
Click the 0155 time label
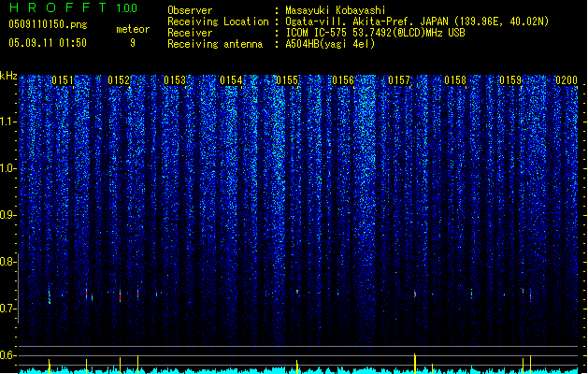pyautogui.click(x=287, y=80)
